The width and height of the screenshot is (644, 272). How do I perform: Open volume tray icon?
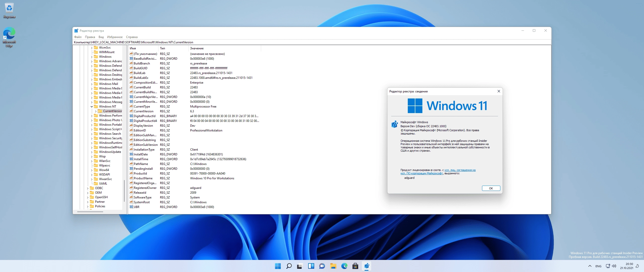pos(614,266)
